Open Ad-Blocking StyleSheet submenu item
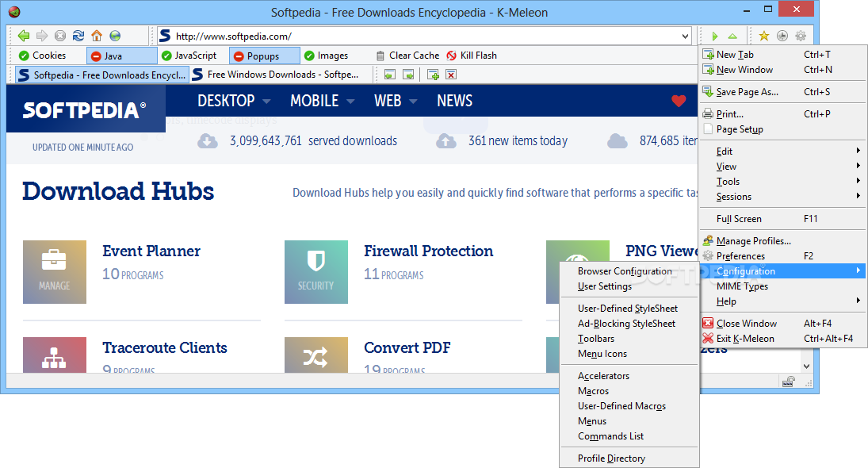 (629, 323)
